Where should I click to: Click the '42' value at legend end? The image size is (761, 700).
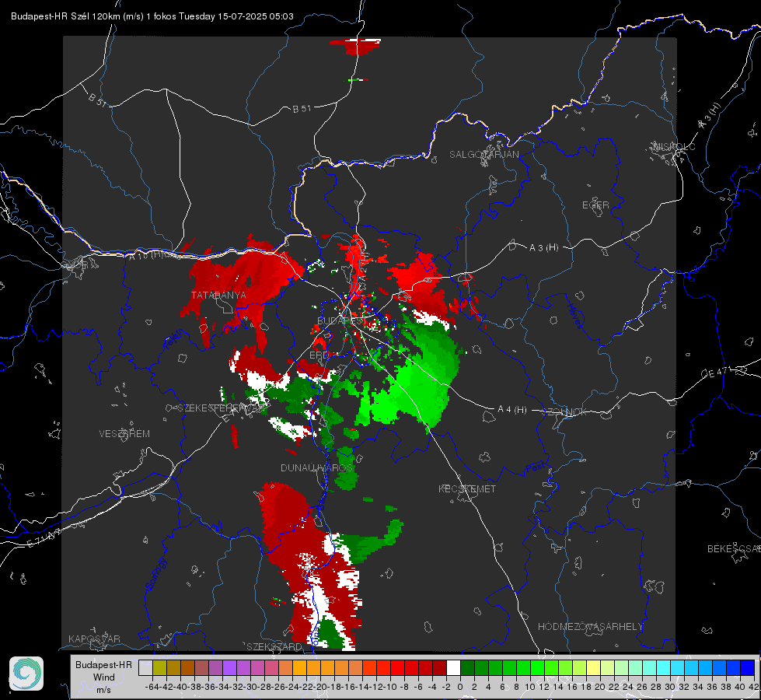point(754,687)
